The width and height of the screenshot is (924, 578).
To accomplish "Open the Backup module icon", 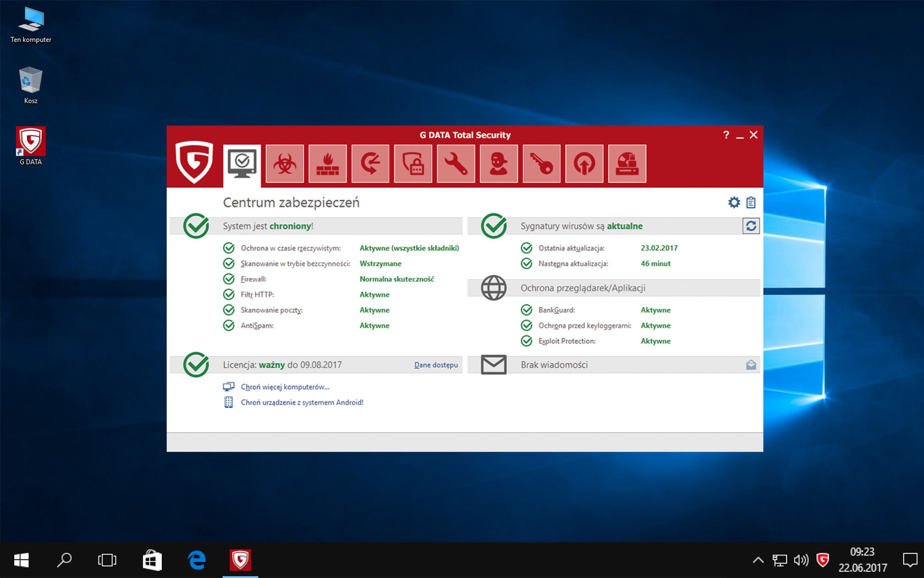I will (x=370, y=163).
